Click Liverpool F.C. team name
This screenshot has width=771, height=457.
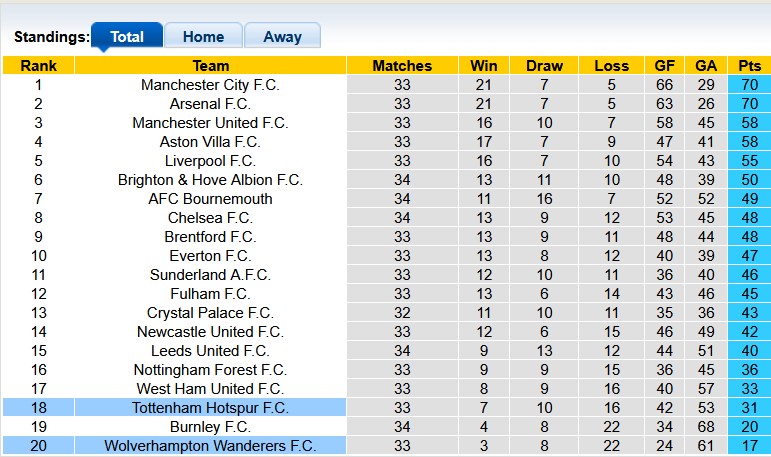[210, 161]
